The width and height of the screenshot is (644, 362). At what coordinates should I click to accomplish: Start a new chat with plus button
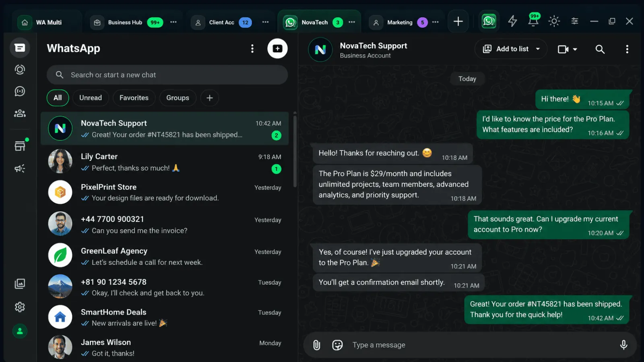coord(277,49)
